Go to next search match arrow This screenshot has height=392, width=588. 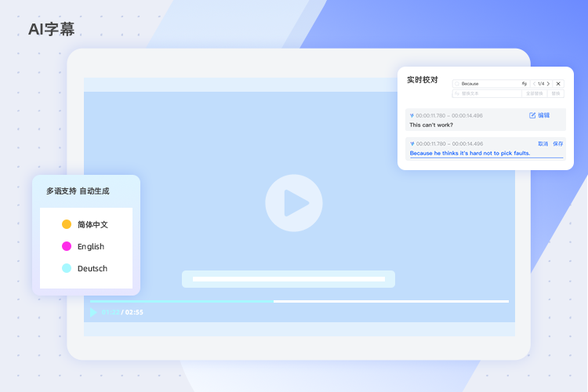(x=548, y=83)
